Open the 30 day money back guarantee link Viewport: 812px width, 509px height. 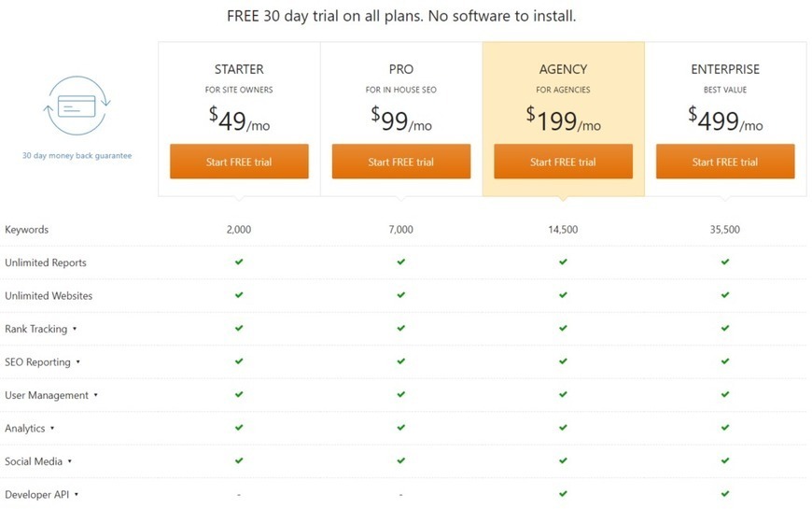[x=77, y=155]
